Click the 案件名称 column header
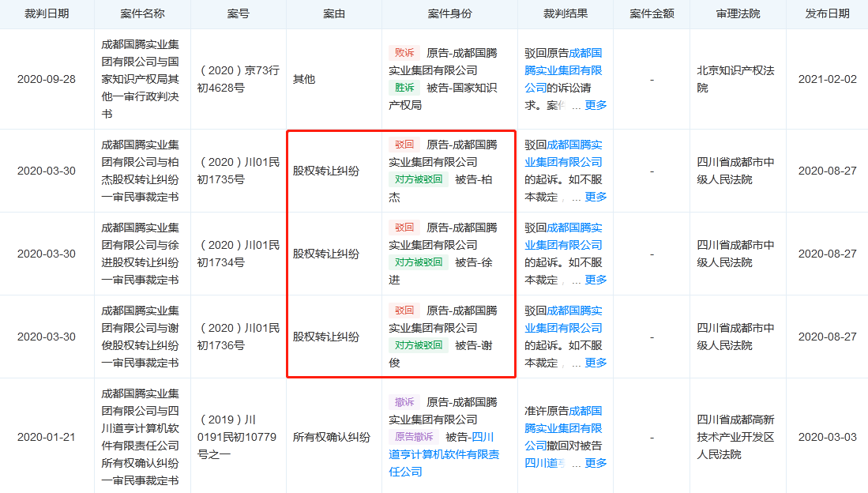868x493 pixels. click(x=142, y=14)
